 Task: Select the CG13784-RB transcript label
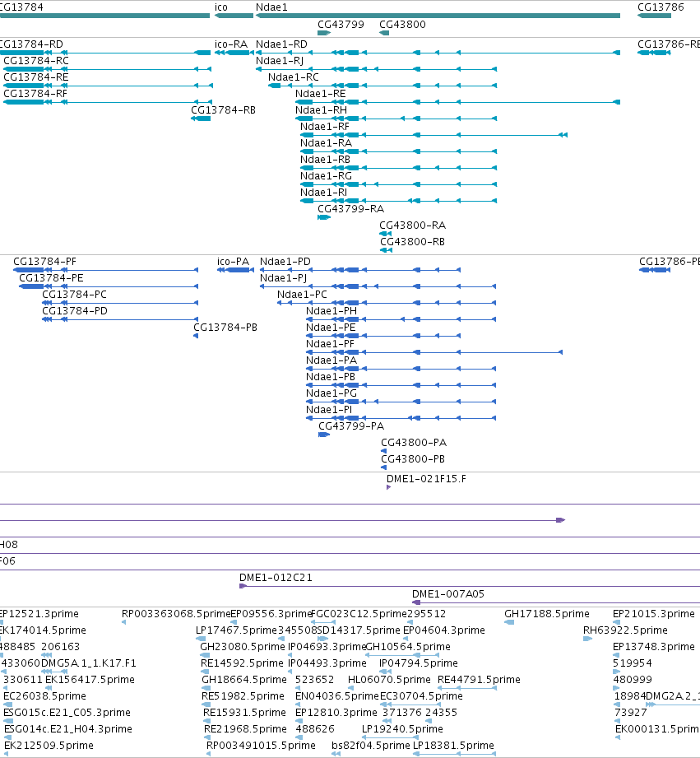point(223,109)
